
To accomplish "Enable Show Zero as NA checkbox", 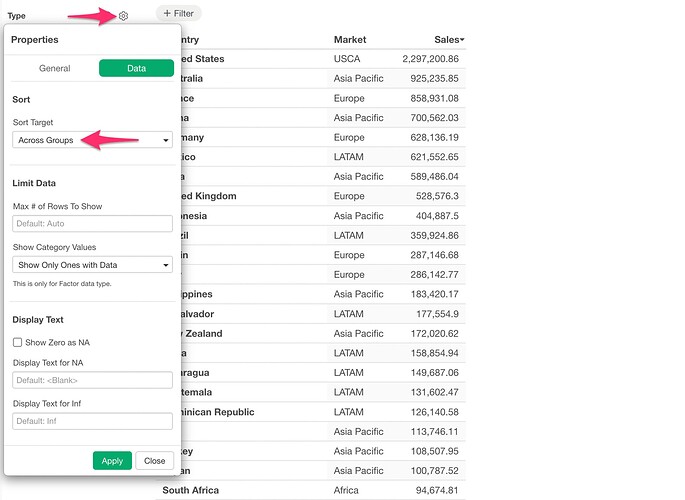I will pyautogui.click(x=18, y=342).
